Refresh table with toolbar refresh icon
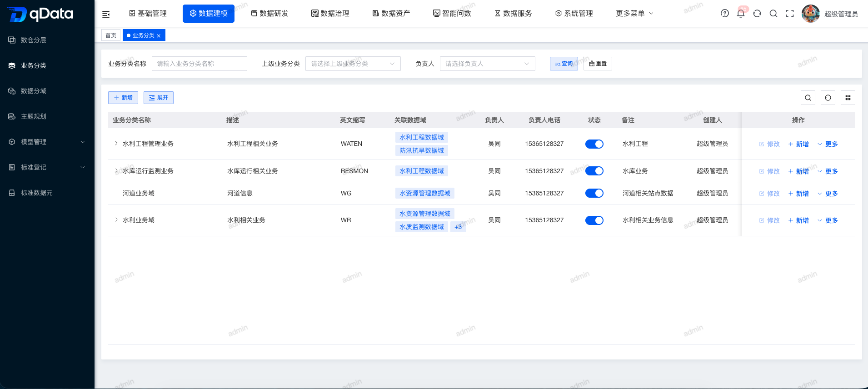The height and width of the screenshot is (389, 868). click(x=828, y=98)
